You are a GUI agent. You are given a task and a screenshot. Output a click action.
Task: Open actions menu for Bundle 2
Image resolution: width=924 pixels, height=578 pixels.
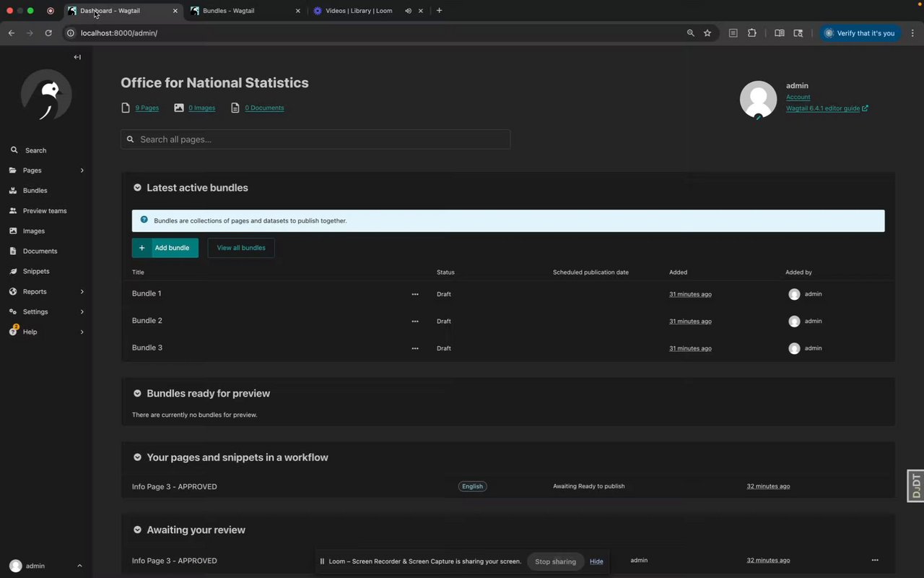tap(415, 321)
